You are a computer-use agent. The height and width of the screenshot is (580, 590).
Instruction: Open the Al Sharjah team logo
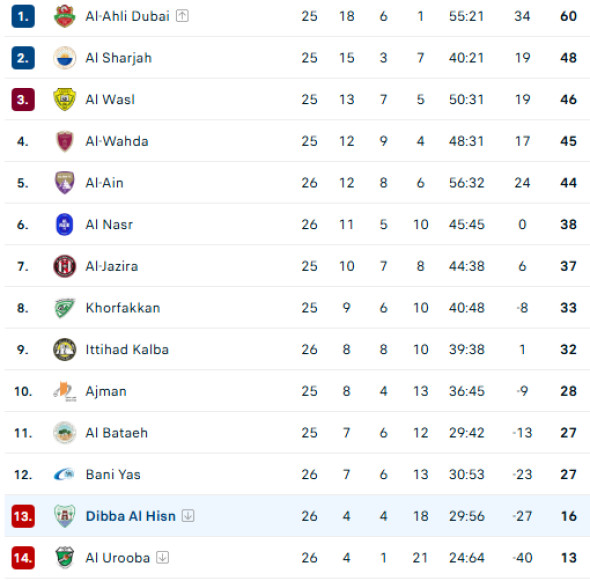coord(64,58)
